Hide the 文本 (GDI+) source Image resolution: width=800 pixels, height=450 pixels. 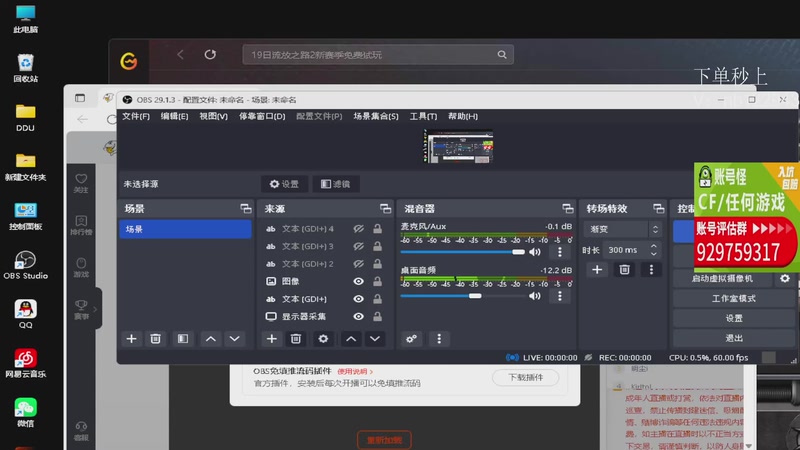(359, 299)
